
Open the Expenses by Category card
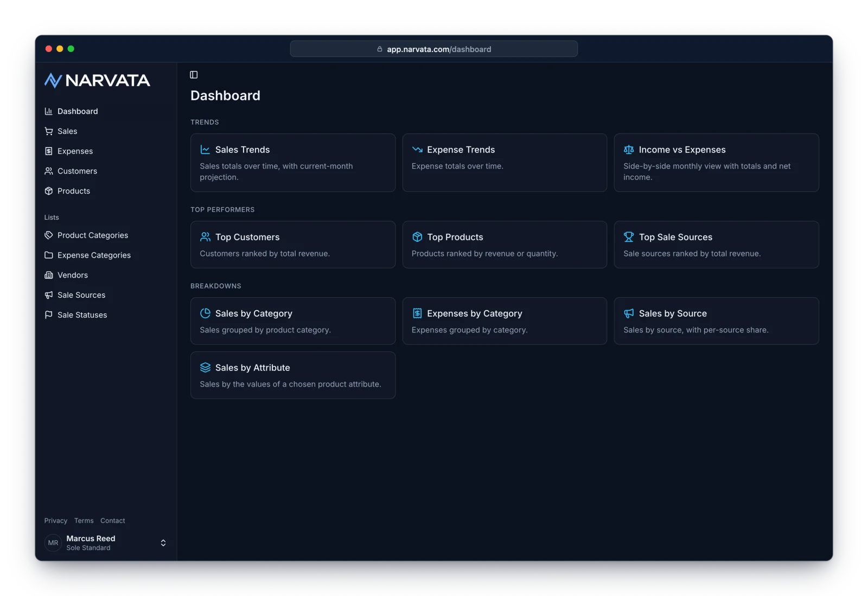(x=505, y=321)
